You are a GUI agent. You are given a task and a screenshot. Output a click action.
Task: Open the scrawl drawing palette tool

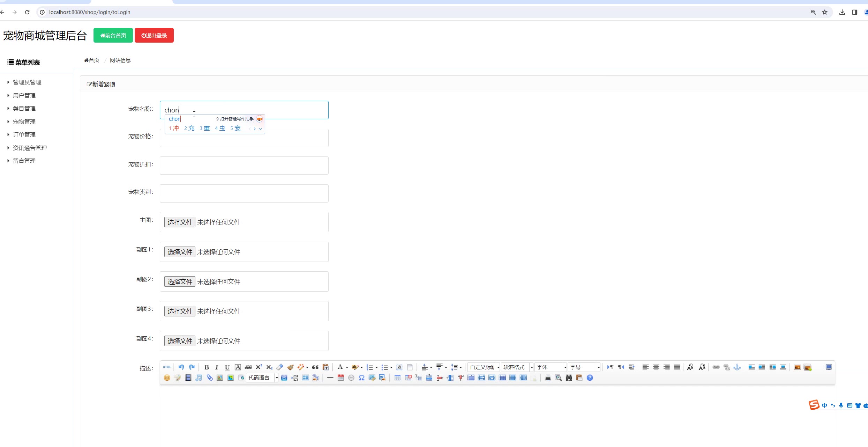point(178,378)
